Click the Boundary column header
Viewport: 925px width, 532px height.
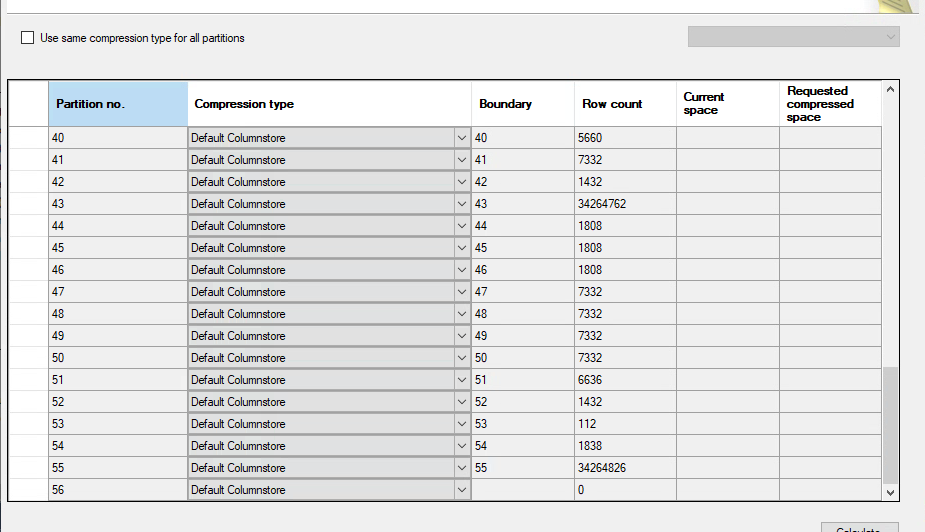point(522,104)
